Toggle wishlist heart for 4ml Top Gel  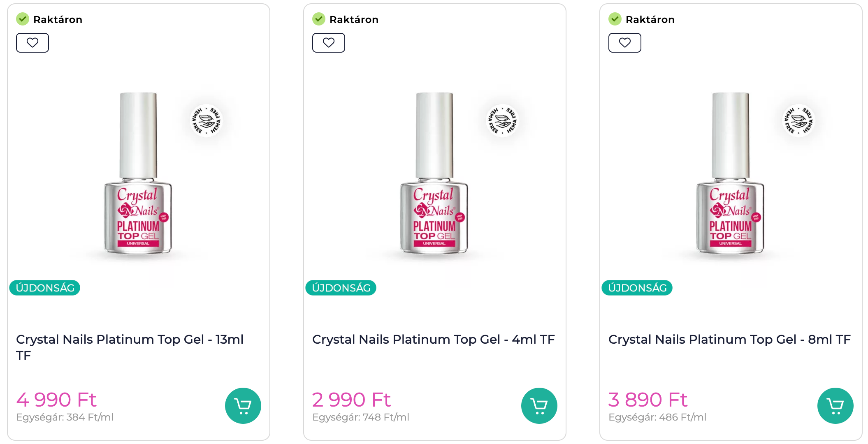(329, 43)
